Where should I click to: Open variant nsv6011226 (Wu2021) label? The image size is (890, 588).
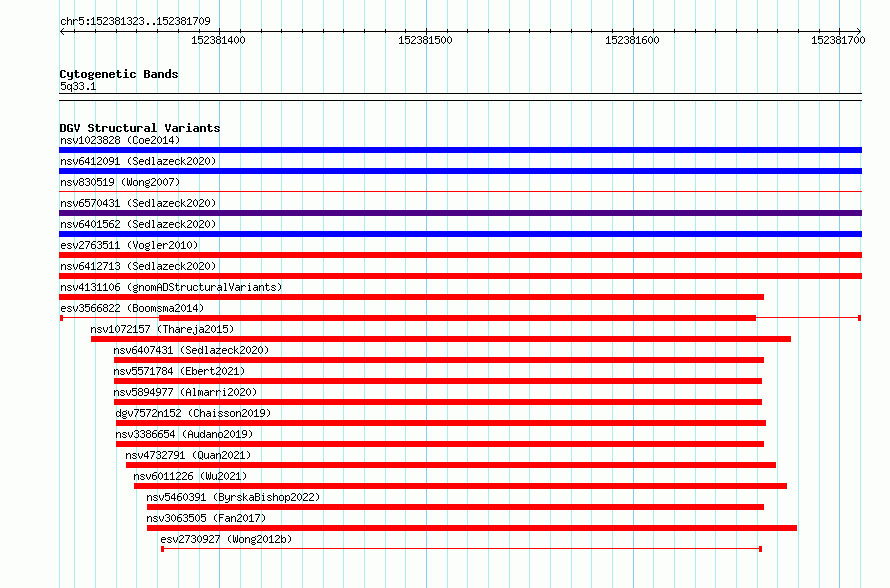click(x=190, y=476)
